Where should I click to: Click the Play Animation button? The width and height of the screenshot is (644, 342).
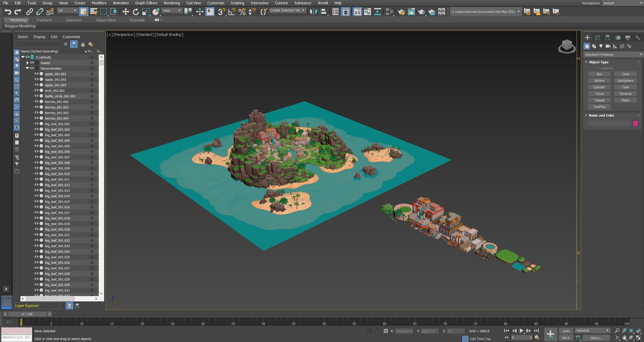pyautogui.click(x=521, y=331)
